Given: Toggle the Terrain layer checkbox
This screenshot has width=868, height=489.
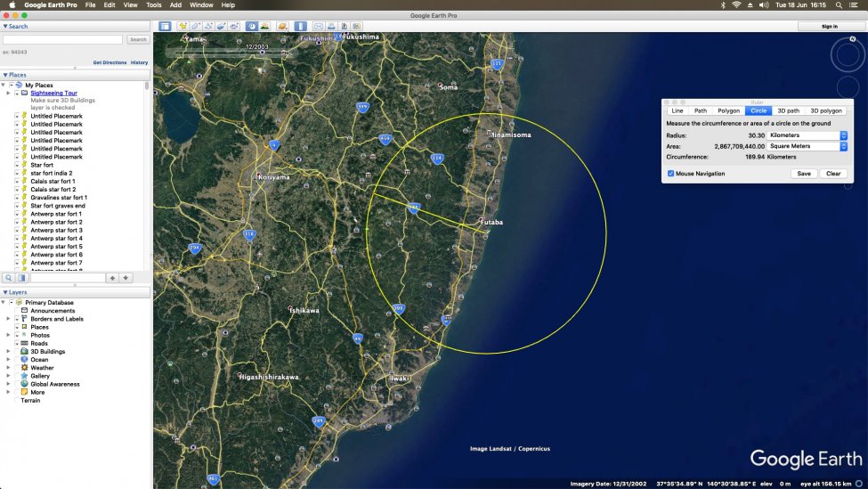Looking at the screenshot, I should pyautogui.click(x=17, y=401).
